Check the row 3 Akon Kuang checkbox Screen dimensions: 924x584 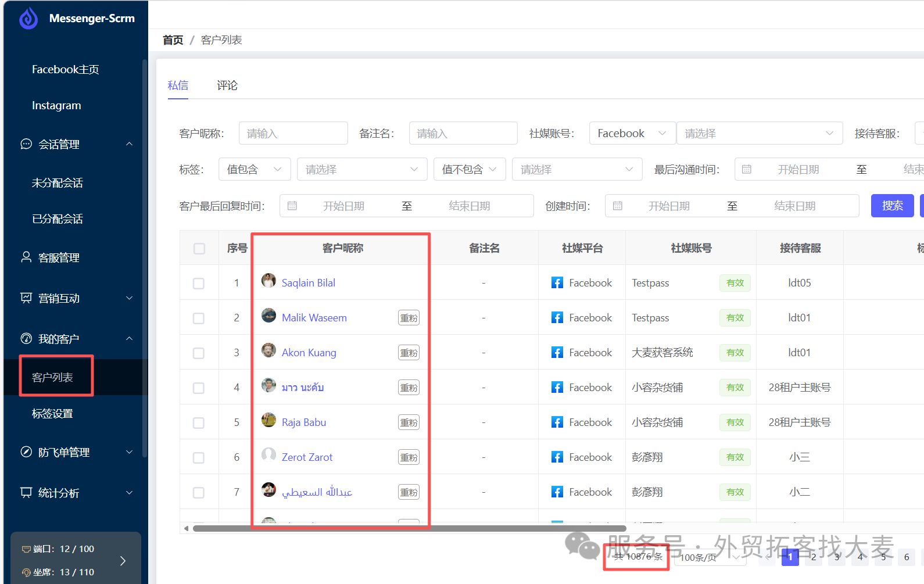pos(199,353)
